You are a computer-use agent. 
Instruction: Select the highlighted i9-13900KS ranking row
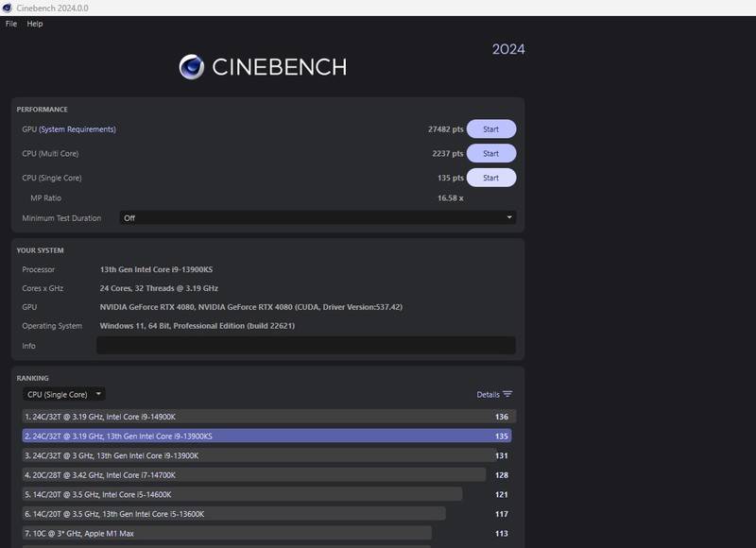pos(267,436)
